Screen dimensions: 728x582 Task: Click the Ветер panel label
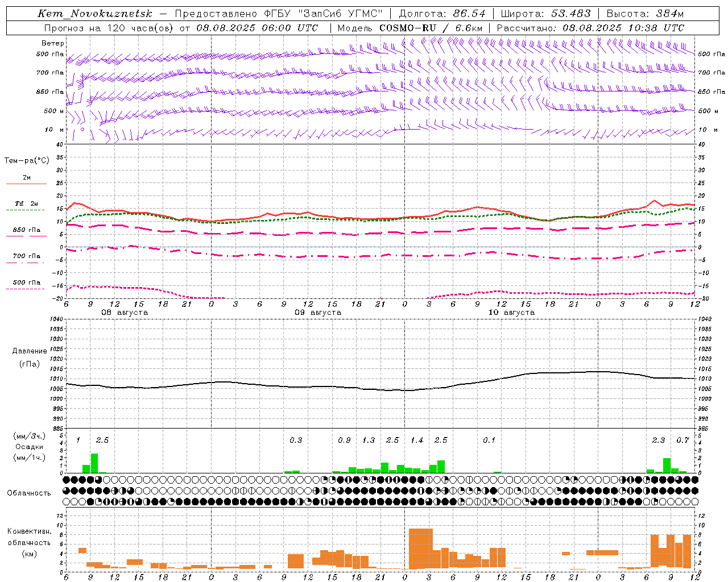click(x=53, y=43)
